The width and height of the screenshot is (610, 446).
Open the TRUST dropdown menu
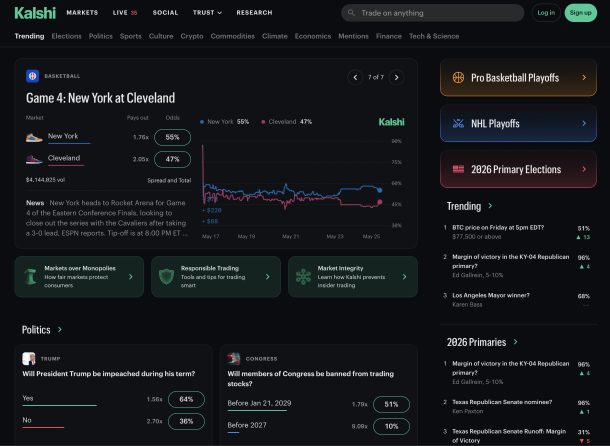click(x=207, y=13)
